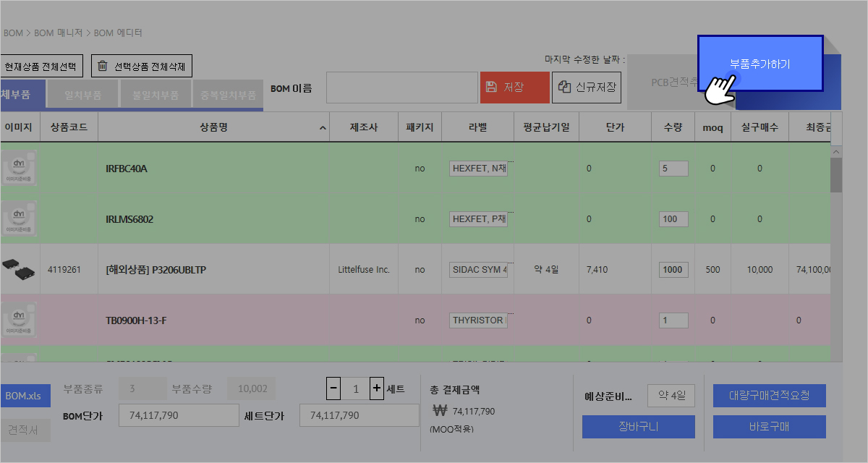
Task: Expand the label ellipsis for IRFBC40A row
Action: pyautogui.click(x=511, y=161)
